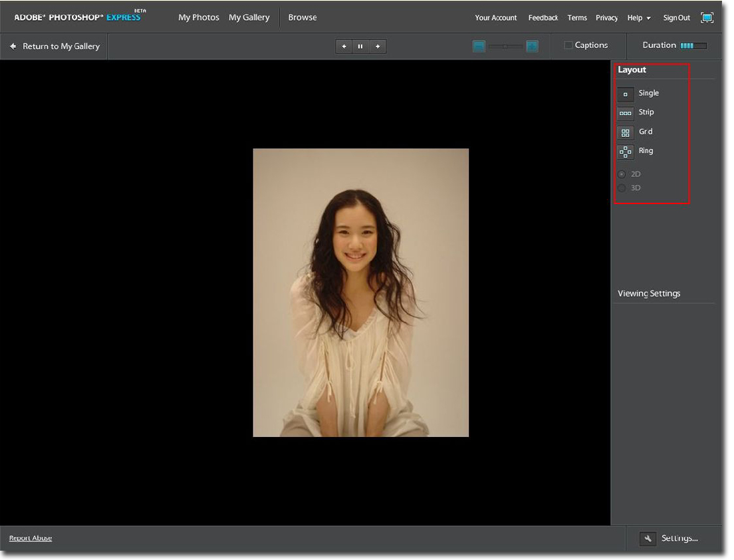This screenshot has width=734, height=560.
Task: Open the Help dropdown menu
Action: 639,18
